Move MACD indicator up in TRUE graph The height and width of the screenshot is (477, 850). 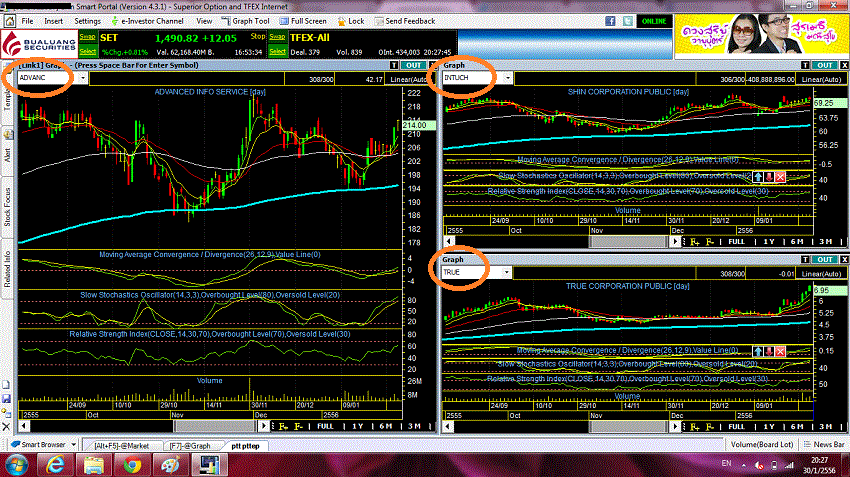coord(758,351)
